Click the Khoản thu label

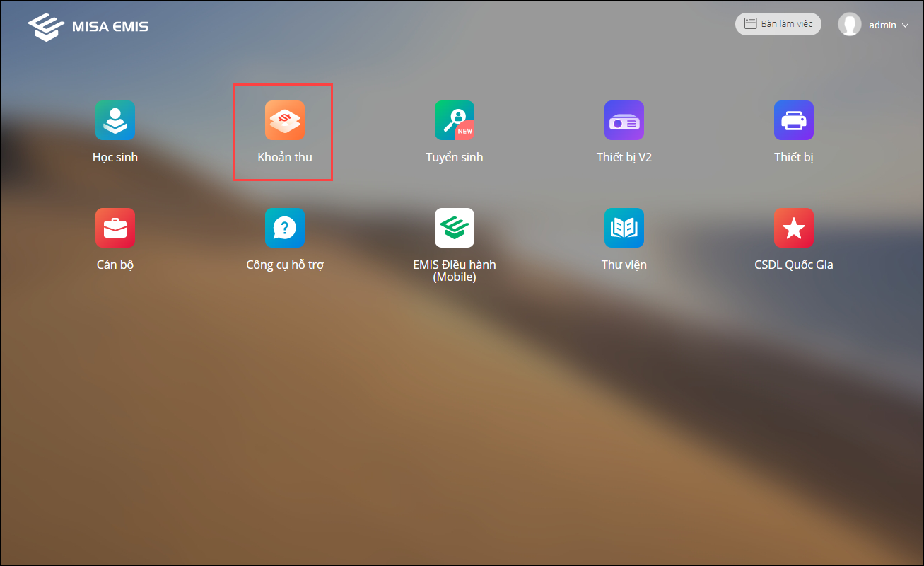[x=285, y=157]
